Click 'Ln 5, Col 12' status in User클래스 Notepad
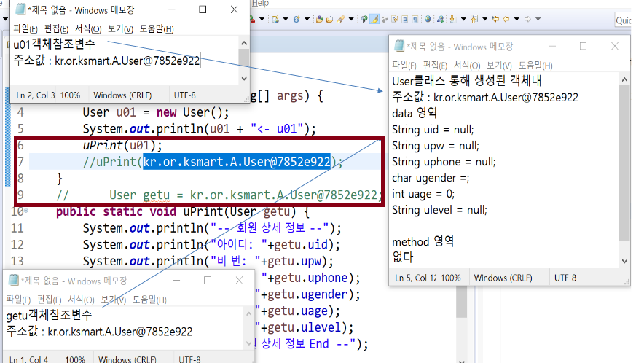 [x=415, y=278]
